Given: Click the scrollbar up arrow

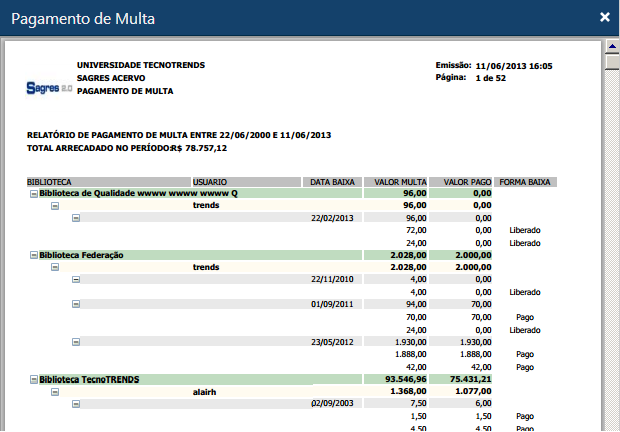Looking at the screenshot, I should [611, 46].
